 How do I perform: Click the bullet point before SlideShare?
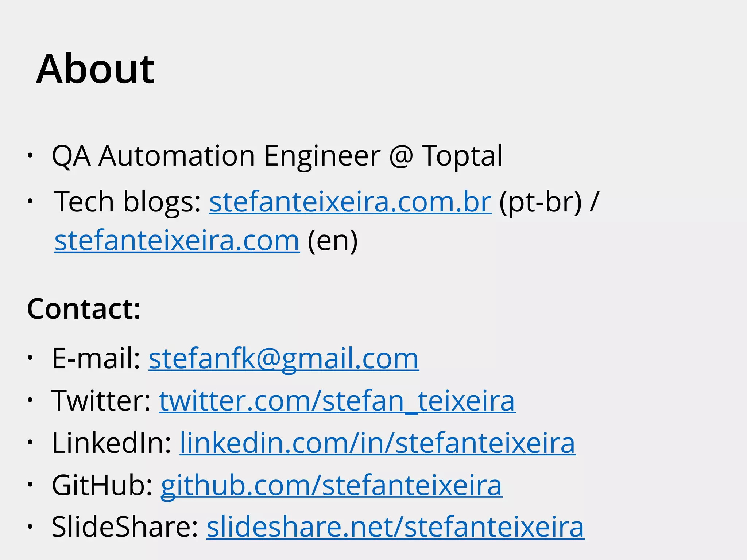pyautogui.click(x=30, y=527)
